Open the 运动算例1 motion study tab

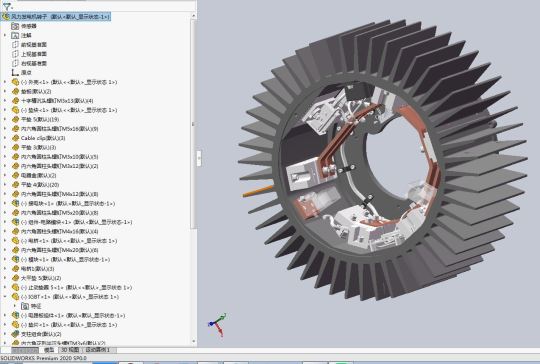98,350
